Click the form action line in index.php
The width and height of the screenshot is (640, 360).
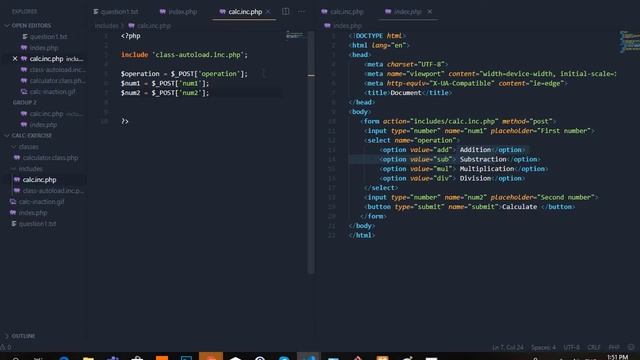click(458, 122)
